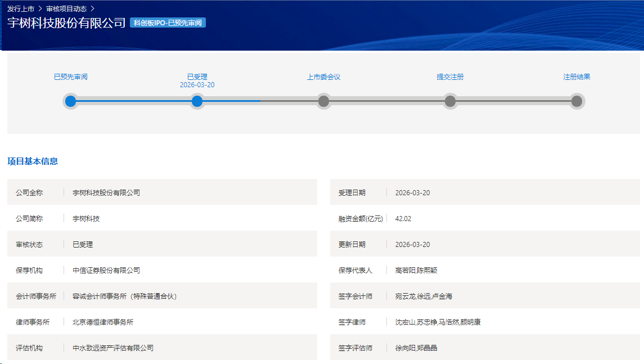Click the financing amount value 42.02
This screenshot has height=364, width=644.
(403, 219)
